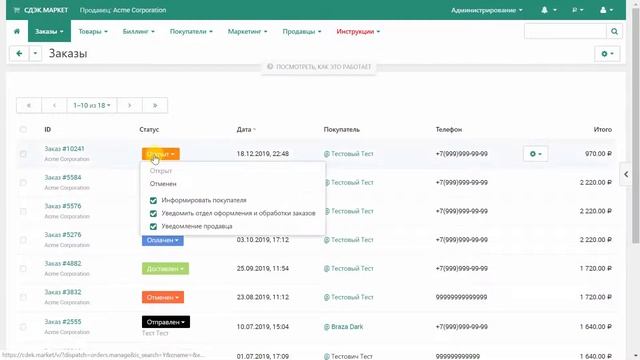Go to first page of orders
Image resolution: width=640 pixels, height=360 pixels.
[x=29, y=105]
